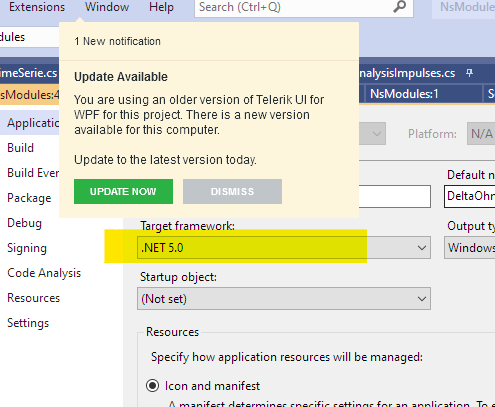Screen dimensions: 495x407
Task: Open the Extensions menu
Action: click(x=37, y=7)
